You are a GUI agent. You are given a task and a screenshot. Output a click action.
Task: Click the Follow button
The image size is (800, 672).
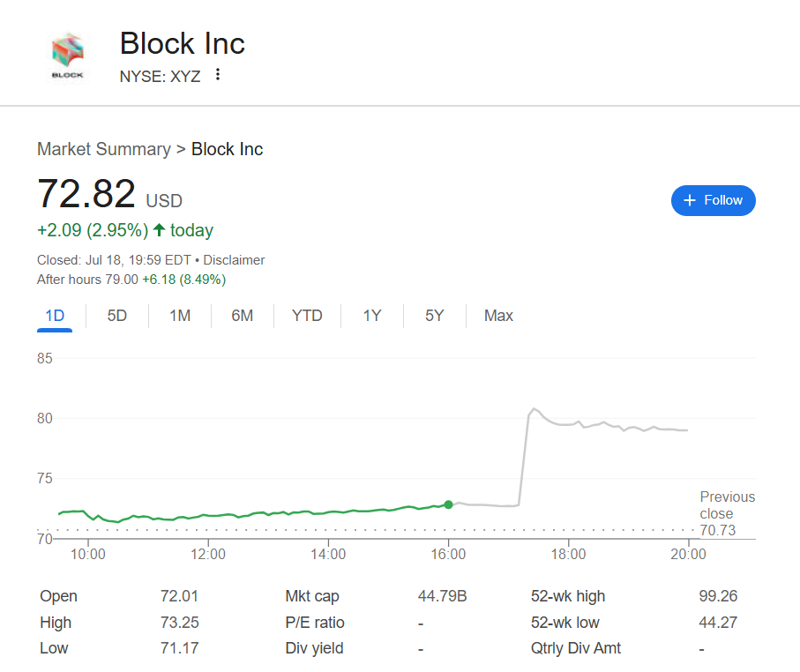point(713,200)
